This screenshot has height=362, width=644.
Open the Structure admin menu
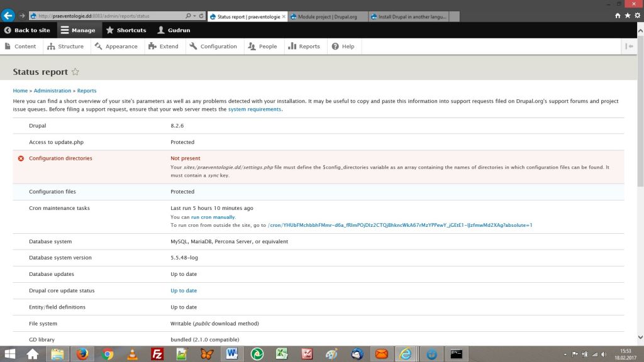65,47
